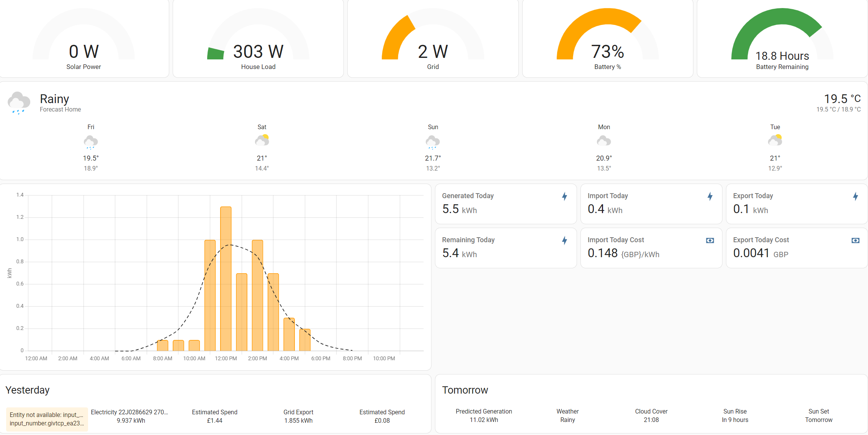Click the tallest noon bar in the chart

(226, 279)
